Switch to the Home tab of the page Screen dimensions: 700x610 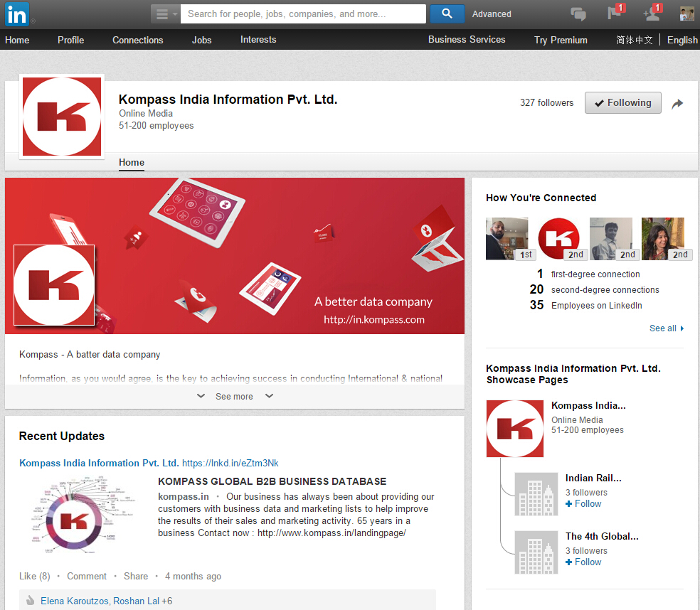[131, 163]
